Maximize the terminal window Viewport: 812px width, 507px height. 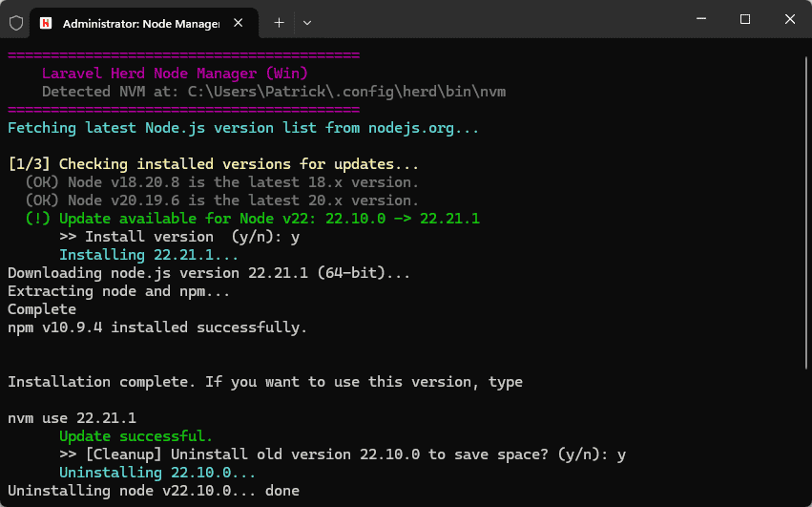pos(745,19)
